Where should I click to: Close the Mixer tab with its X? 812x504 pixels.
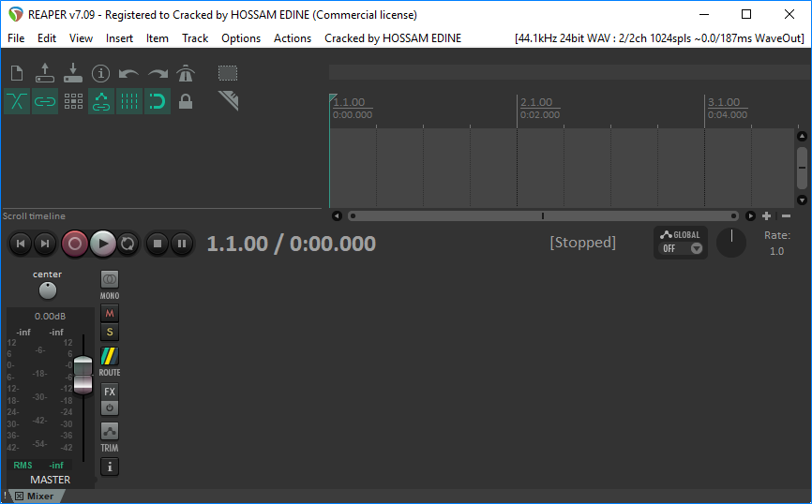pyautogui.click(x=19, y=497)
